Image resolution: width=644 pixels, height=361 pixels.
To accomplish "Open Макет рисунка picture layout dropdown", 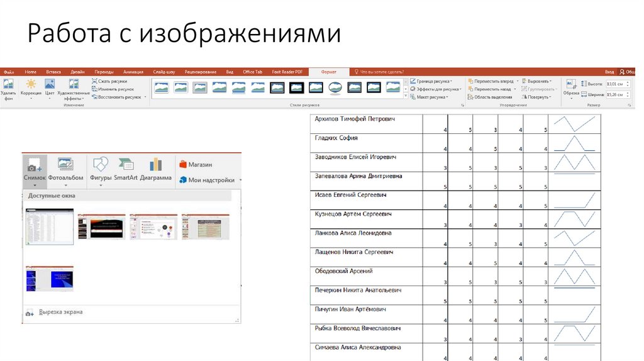I will coord(429,97).
